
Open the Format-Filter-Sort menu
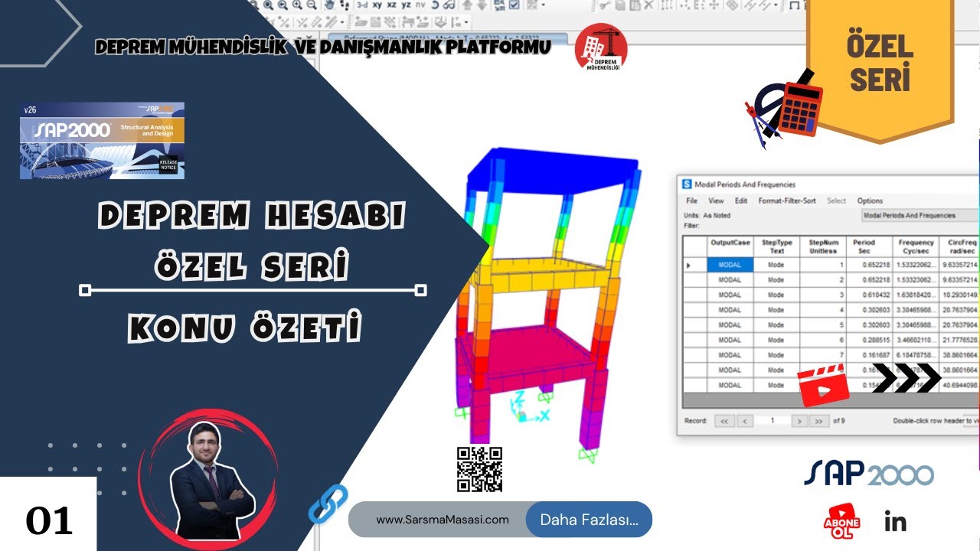click(787, 201)
